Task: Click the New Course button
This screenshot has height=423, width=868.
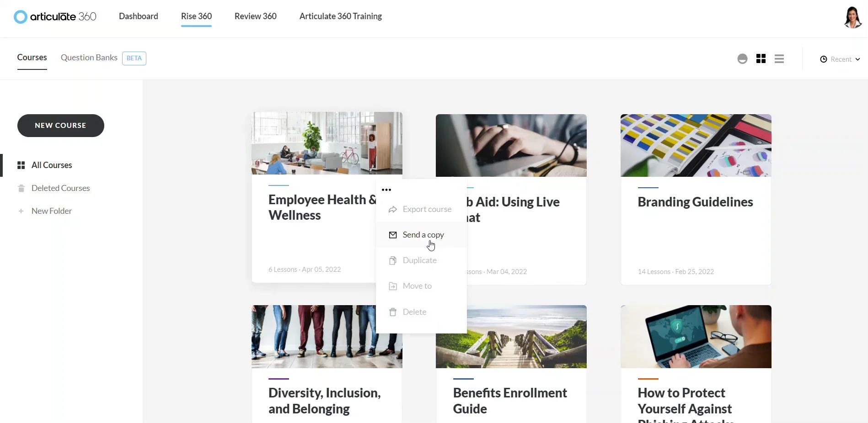Action: pyautogui.click(x=61, y=126)
